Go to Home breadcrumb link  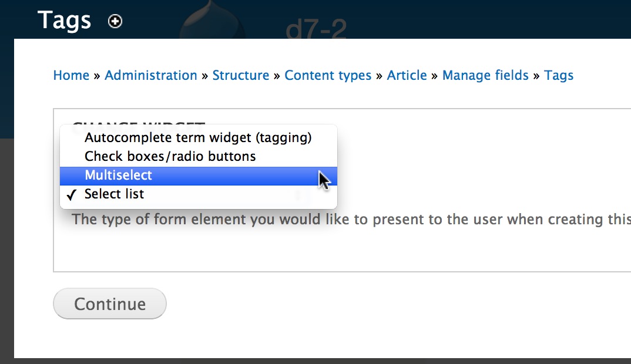[71, 75]
